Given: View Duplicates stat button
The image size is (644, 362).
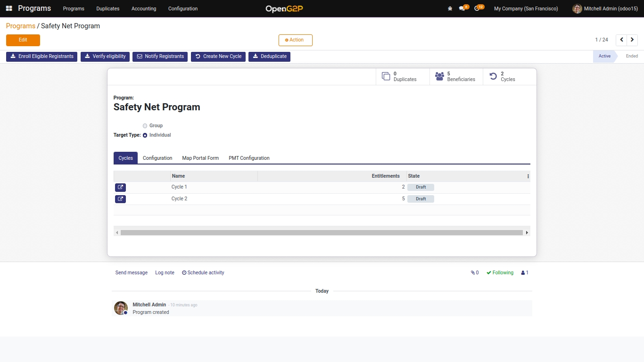Looking at the screenshot, I should (403, 76).
